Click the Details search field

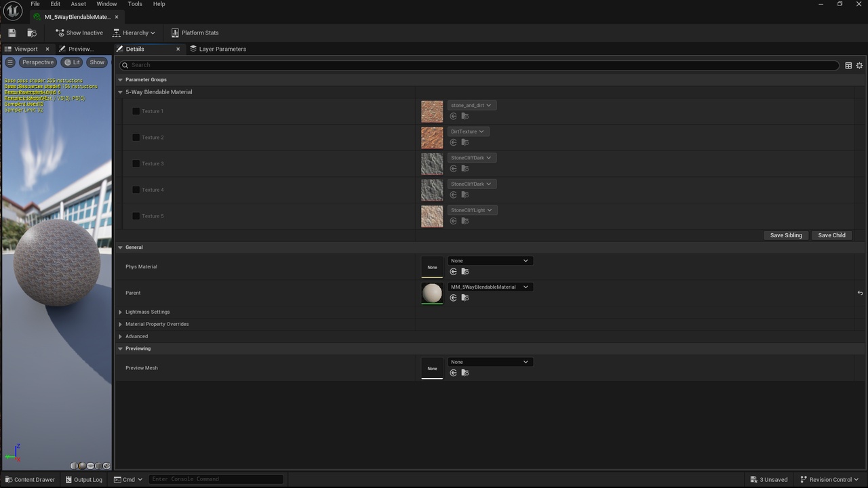click(x=479, y=65)
